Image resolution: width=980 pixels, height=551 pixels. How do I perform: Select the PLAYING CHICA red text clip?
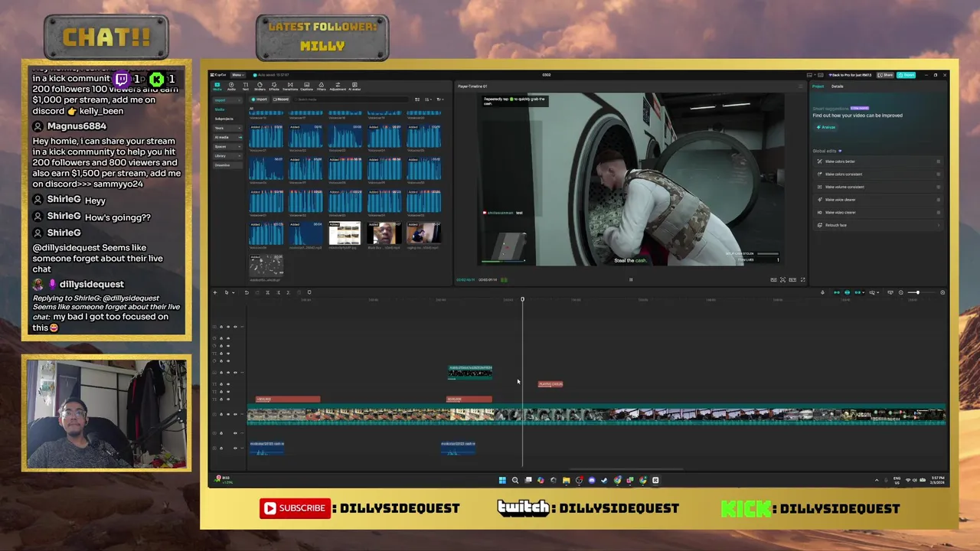(x=550, y=384)
